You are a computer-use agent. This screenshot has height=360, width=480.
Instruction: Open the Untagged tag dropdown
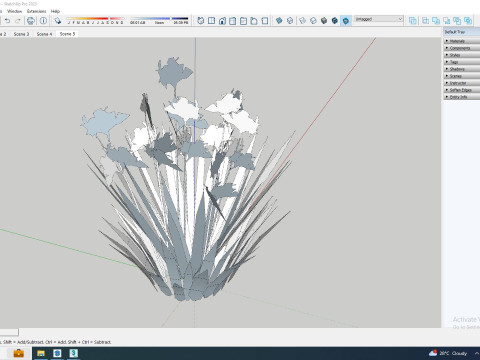(379, 19)
